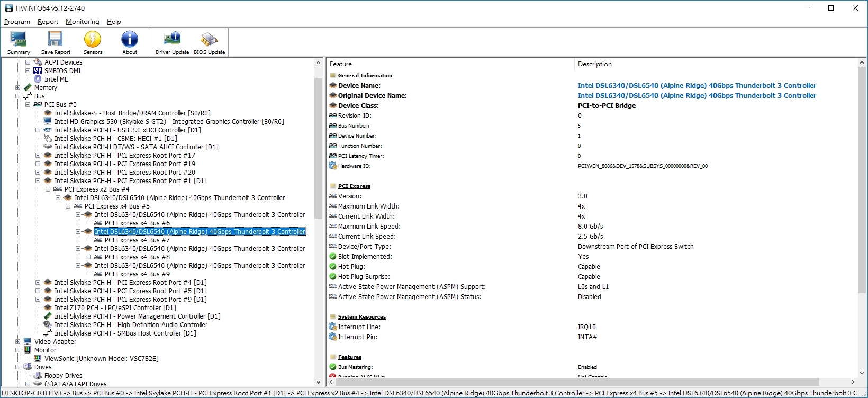Launch Driver Update toolbar icon
The height and width of the screenshot is (398, 868).
[x=172, y=42]
